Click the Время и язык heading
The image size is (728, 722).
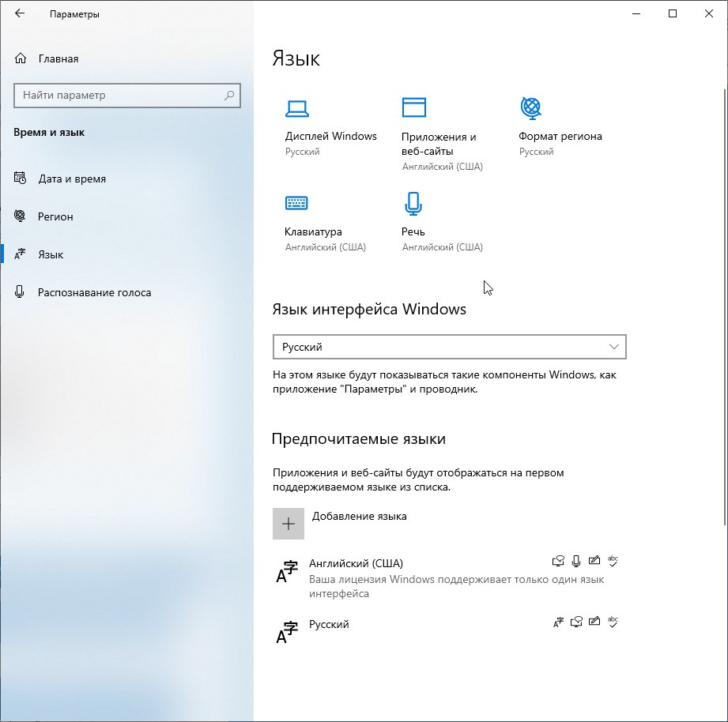[x=49, y=132]
